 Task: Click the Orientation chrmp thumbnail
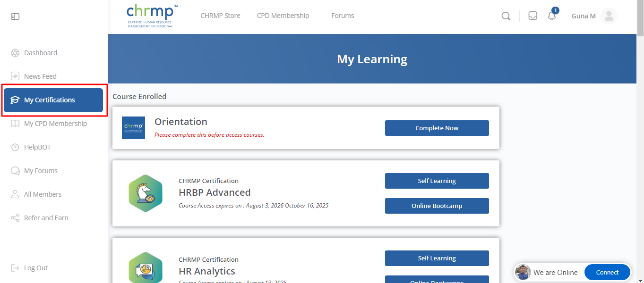click(x=133, y=128)
